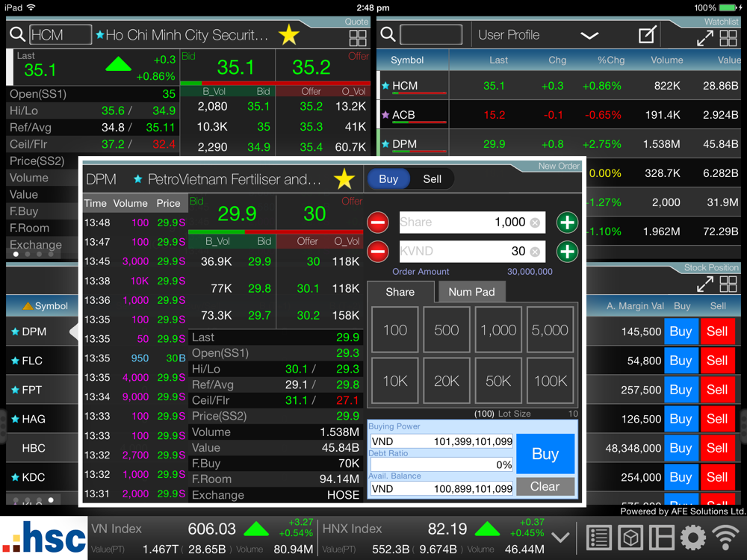Tap Sell in the 254,000 position row

click(717, 477)
